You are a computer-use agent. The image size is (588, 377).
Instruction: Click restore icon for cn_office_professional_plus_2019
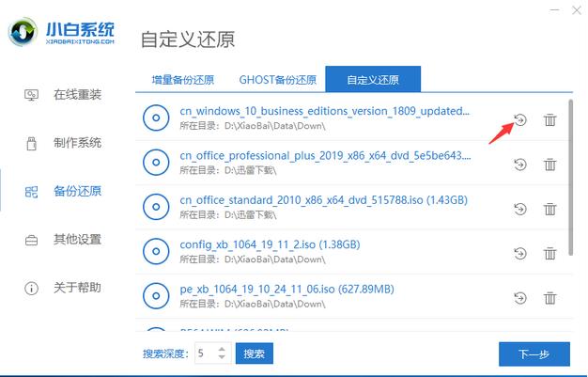pos(520,165)
